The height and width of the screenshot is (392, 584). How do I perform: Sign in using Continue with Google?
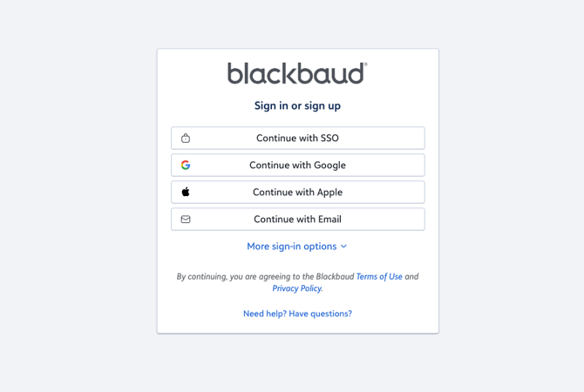[x=297, y=165]
